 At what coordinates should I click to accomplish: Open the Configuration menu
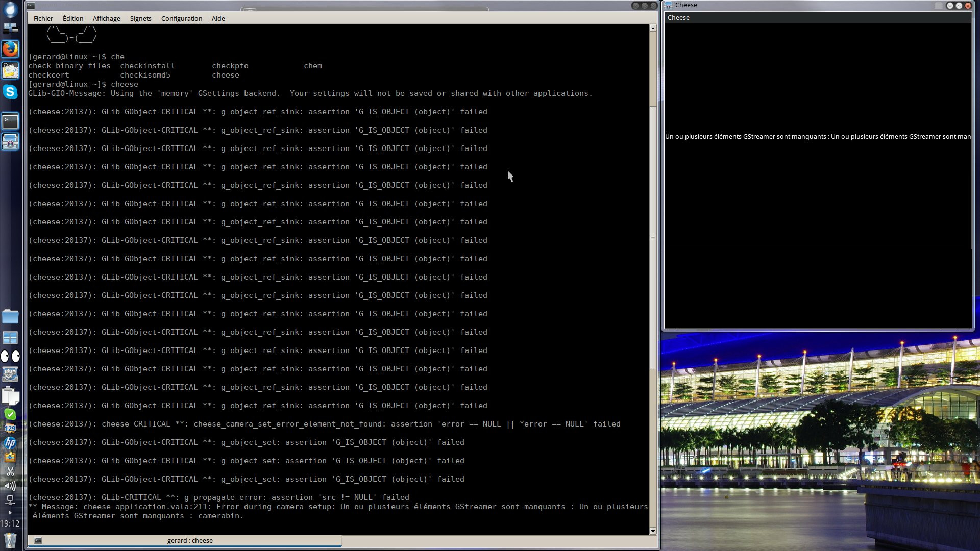click(x=182, y=18)
